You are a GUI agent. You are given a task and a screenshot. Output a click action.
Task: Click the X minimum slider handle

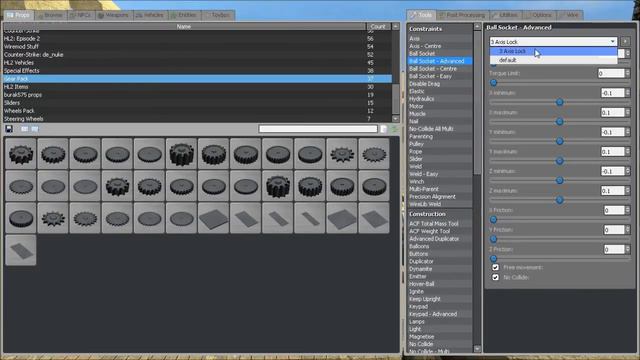(560, 102)
